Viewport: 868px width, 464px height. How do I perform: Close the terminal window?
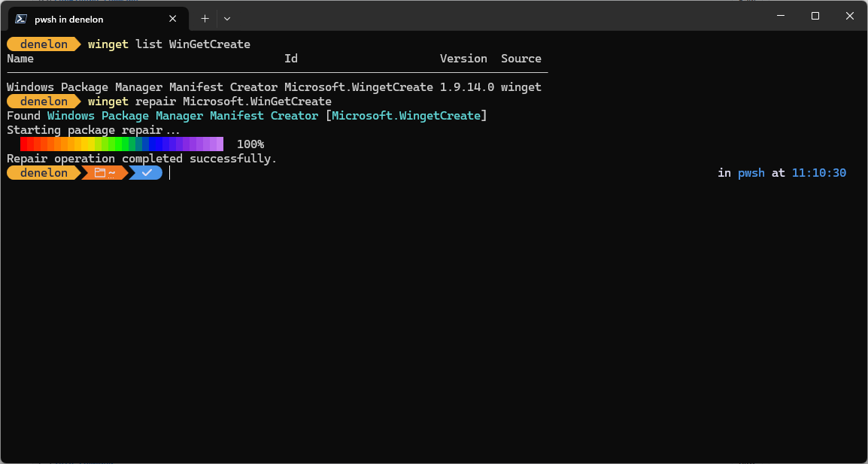(x=850, y=16)
